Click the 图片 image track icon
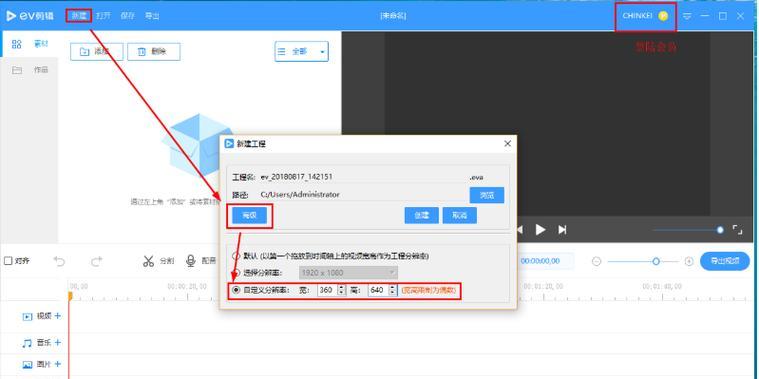The height and width of the screenshot is (379, 759). [x=28, y=364]
